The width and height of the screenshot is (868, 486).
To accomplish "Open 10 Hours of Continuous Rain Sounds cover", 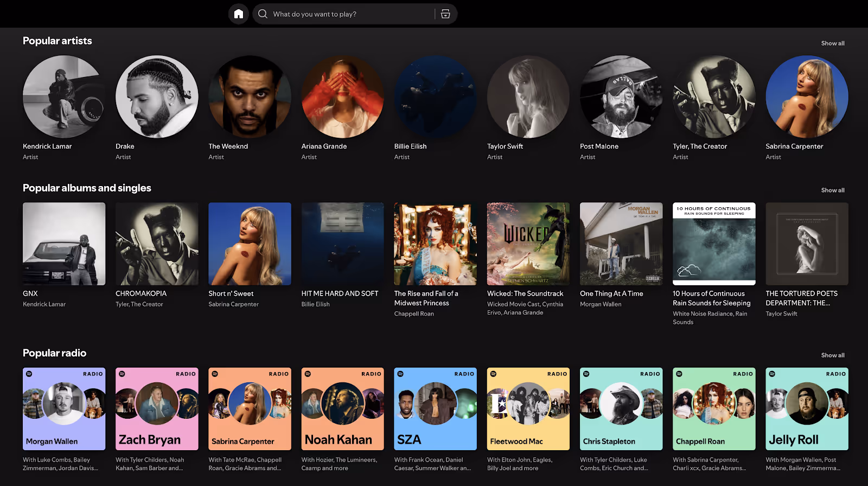I will point(714,244).
